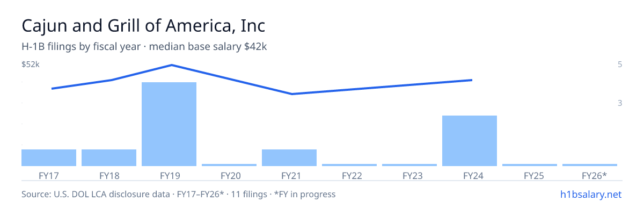Viewport: 644px width, 215px height.
Task: Select the FY19 bar
Action: coord(169,124)
